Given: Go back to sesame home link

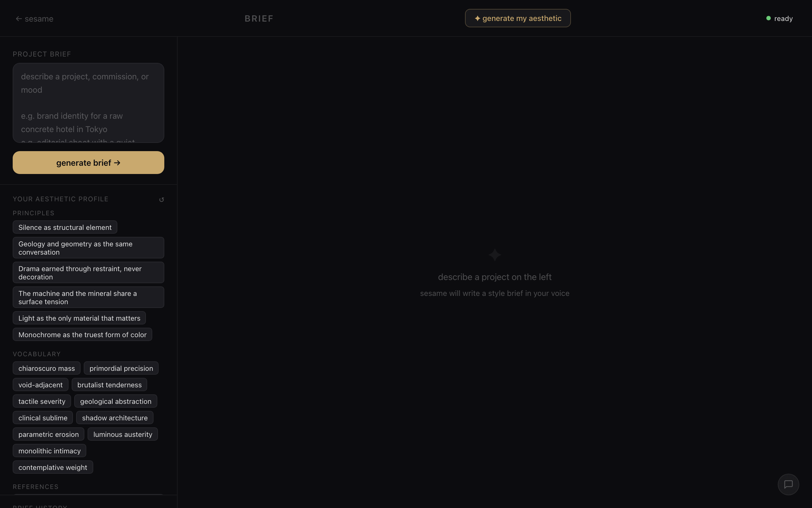Looking at the screenshot, I should (35, 19).
